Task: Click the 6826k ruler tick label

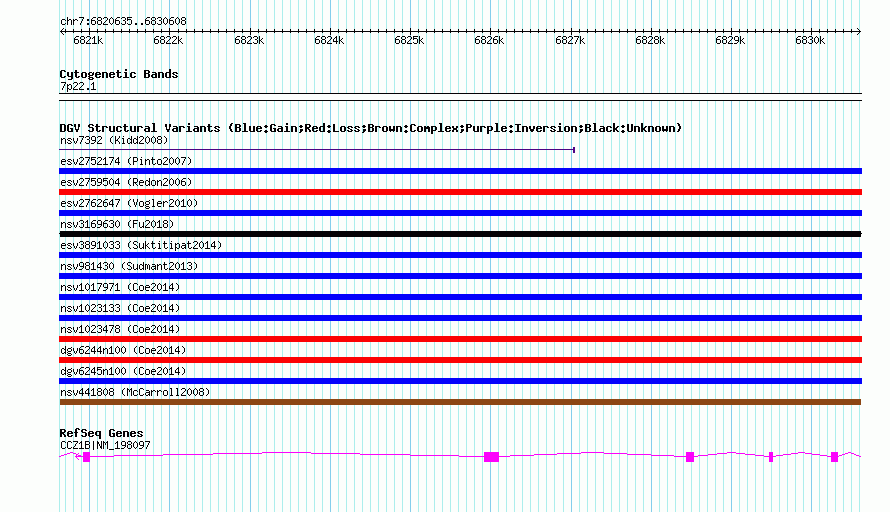Action: click(x=489, y=40)
